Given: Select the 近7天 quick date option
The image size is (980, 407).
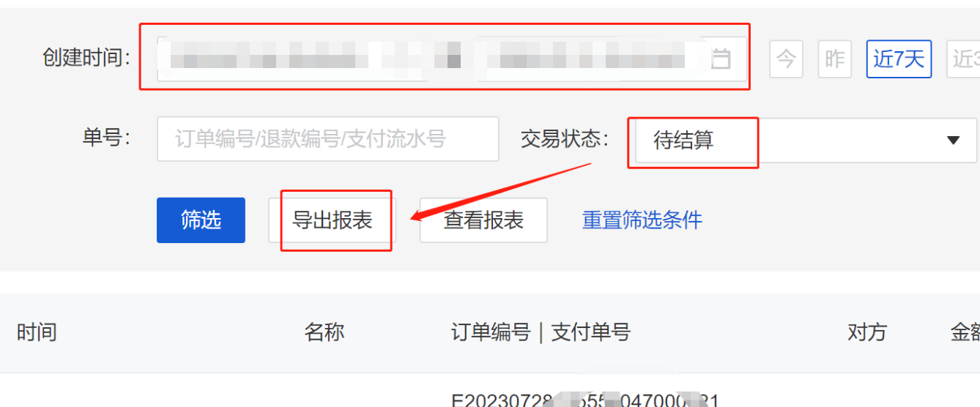Looking at the screenshot, I should point(899,59).
